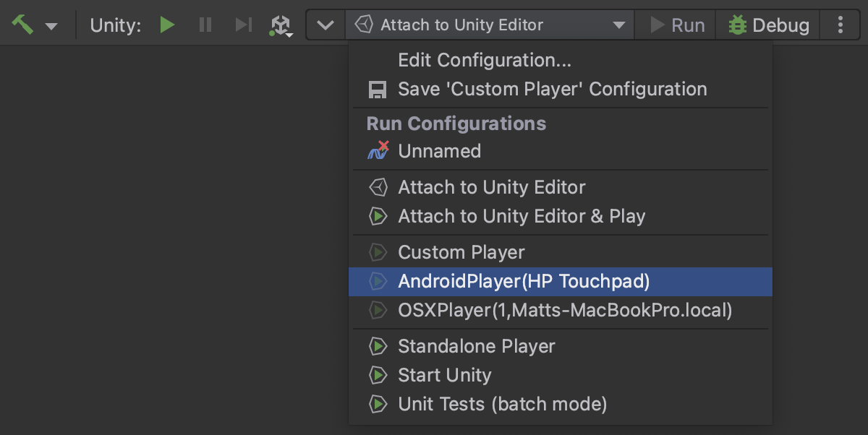Viewport: 868px width, 435px height.
Task: Select Attach to Unity Editor & Play
Action: pos(521,216)
